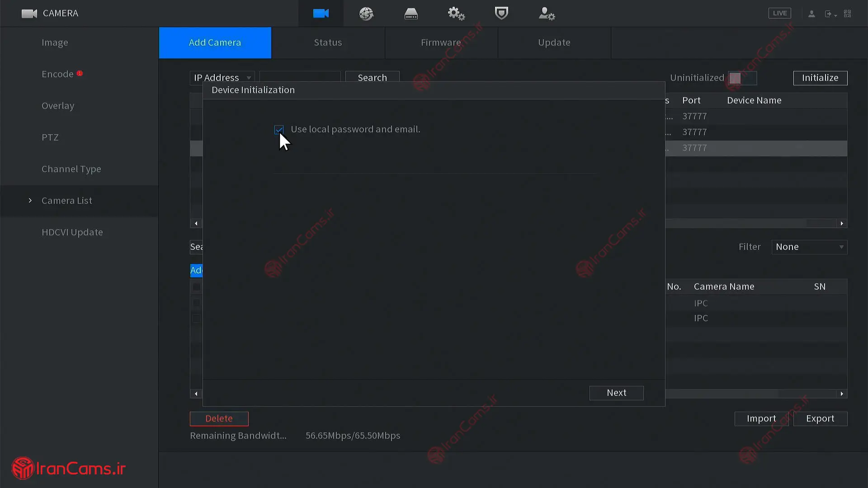Click left scroll arrow of upper table
868x488 pixels.
(196, 224)
